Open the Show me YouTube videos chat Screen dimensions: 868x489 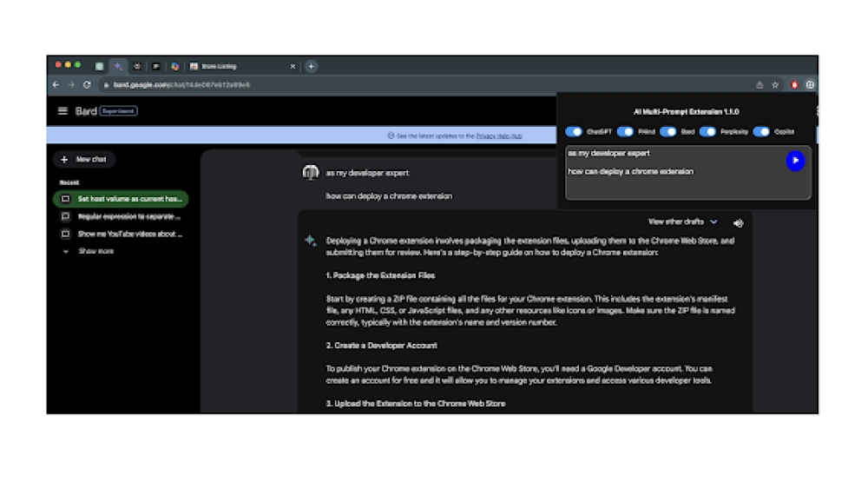[121, 235]
